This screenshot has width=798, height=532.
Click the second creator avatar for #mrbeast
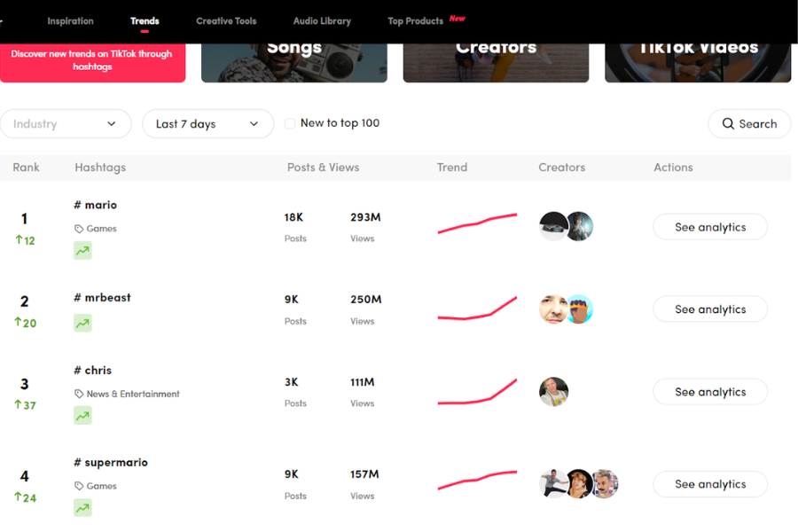(581, 309)
